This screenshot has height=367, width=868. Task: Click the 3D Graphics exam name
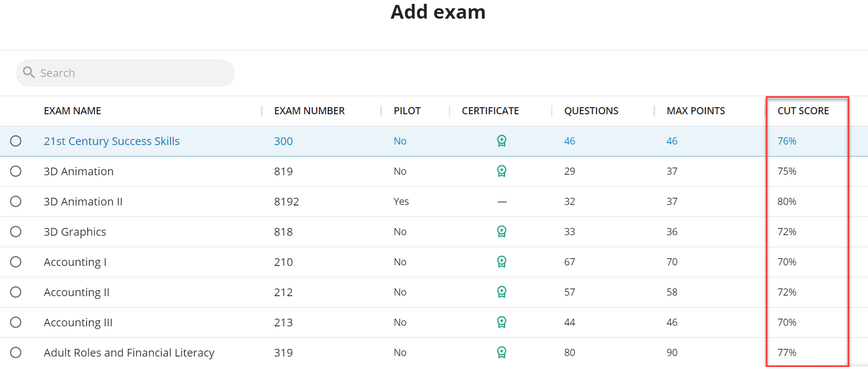(75, 232)
